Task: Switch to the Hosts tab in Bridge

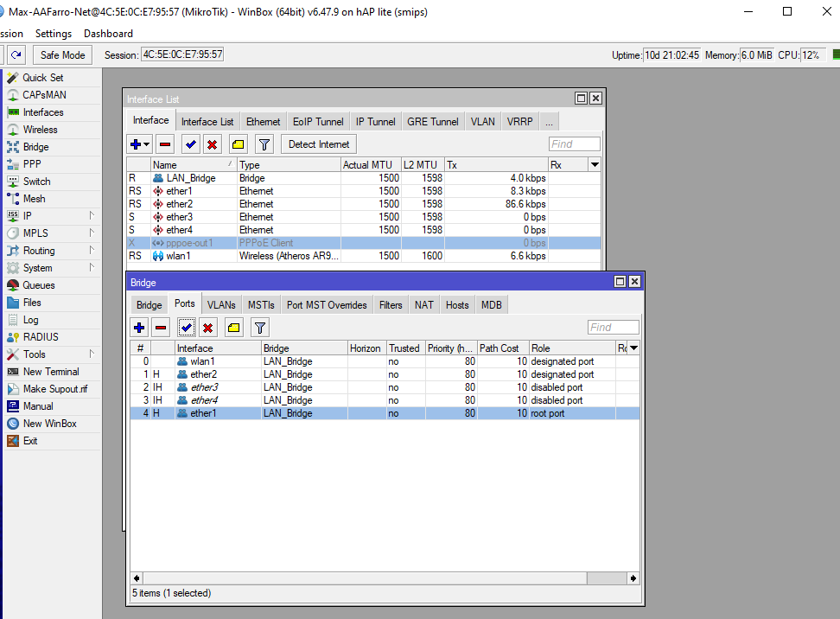Action: 457,305
